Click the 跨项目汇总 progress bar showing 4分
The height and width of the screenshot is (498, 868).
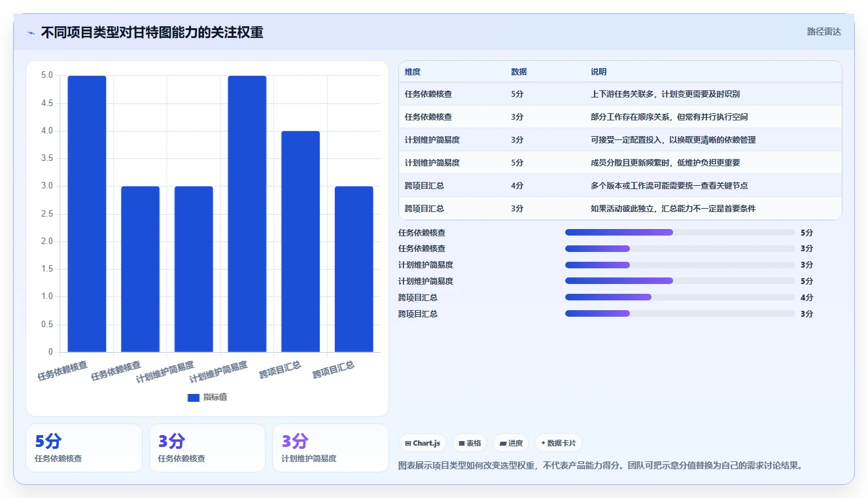[680, 297]
